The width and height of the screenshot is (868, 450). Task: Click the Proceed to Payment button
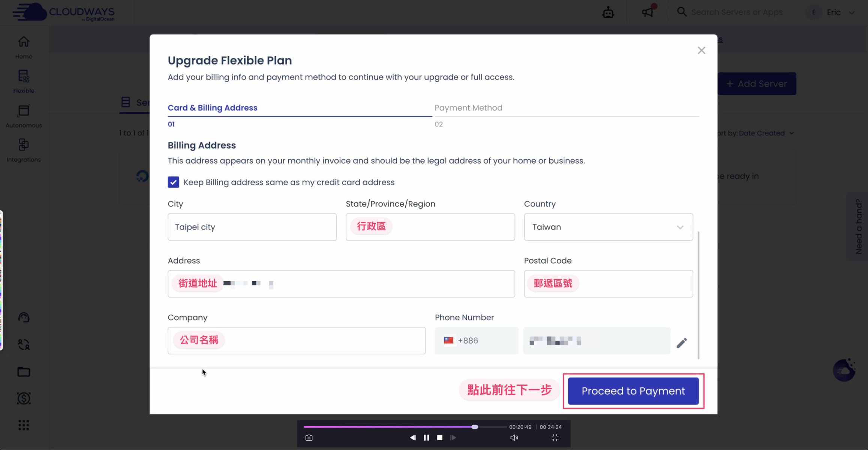click(x=633, y=391)
